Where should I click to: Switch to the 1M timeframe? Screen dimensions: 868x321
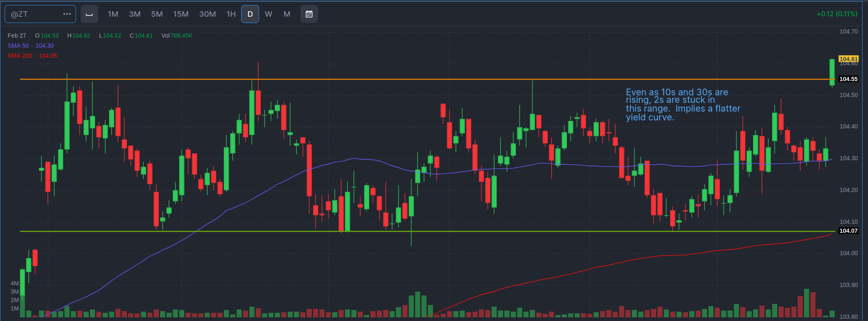pos(113,14)
